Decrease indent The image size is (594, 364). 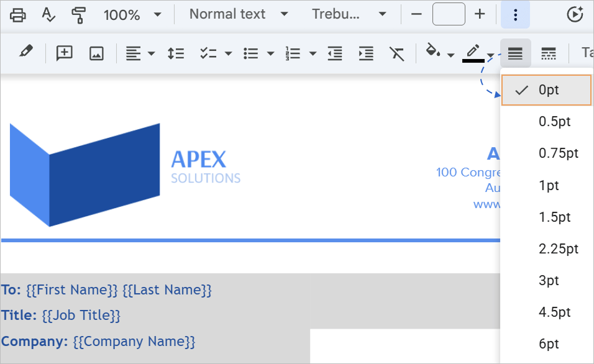point(335,53)
